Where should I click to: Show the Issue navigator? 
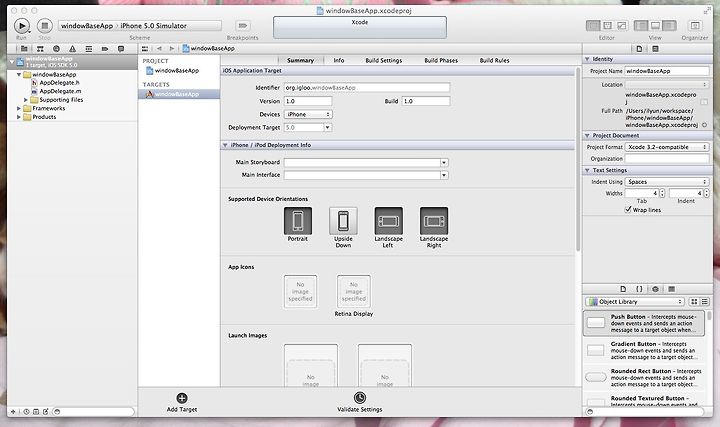point(73,49)
